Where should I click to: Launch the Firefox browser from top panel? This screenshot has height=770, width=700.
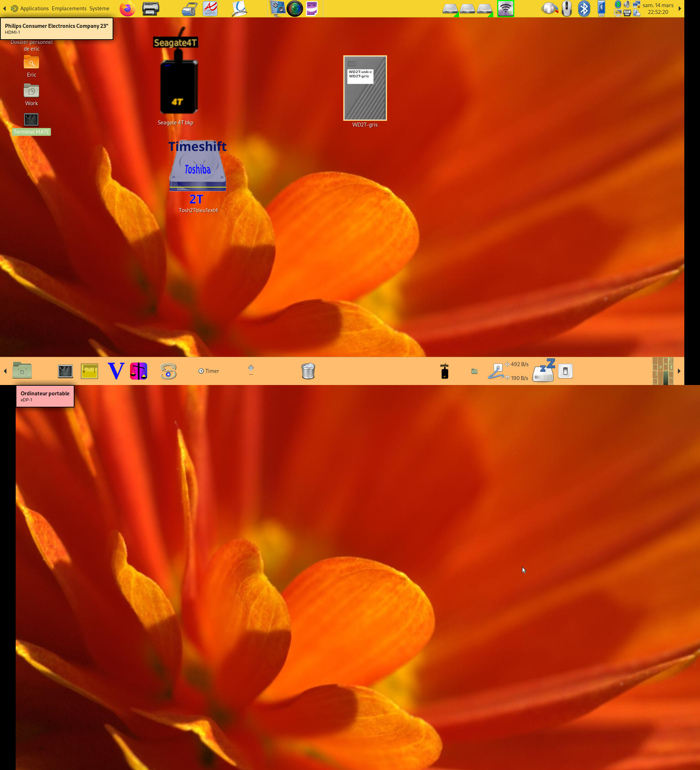pyautogui.click(x=127, y=9)
